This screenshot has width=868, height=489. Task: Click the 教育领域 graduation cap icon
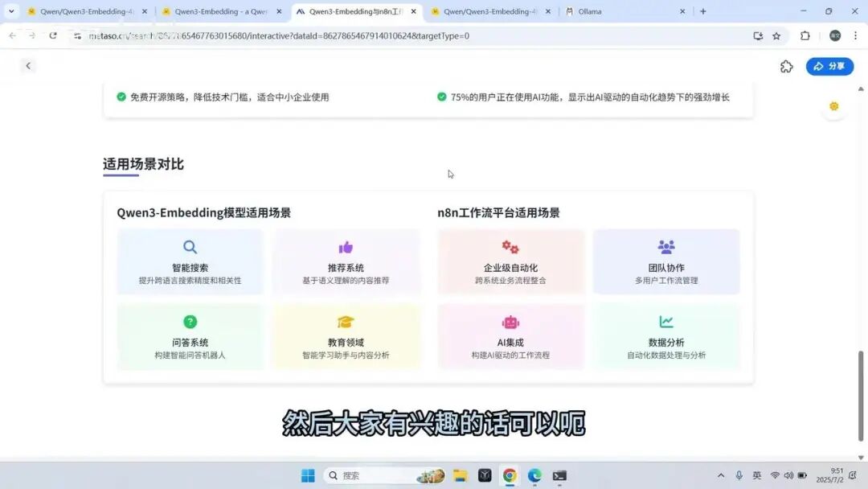(x=346, y=322)
